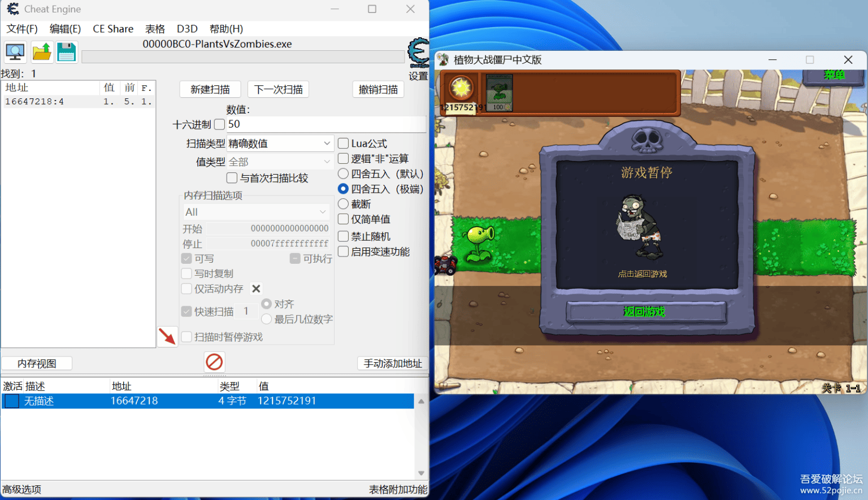Viewport: 868px width, 500px height.
Task: Click scroll down arrow of address table
Action: 421,473
